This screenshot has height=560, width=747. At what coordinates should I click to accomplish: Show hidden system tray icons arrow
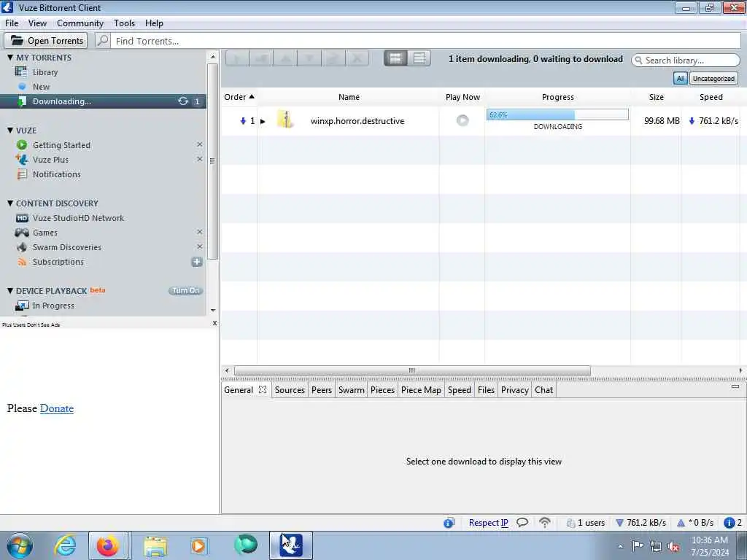pyautogui.click(x=620, y=546)
